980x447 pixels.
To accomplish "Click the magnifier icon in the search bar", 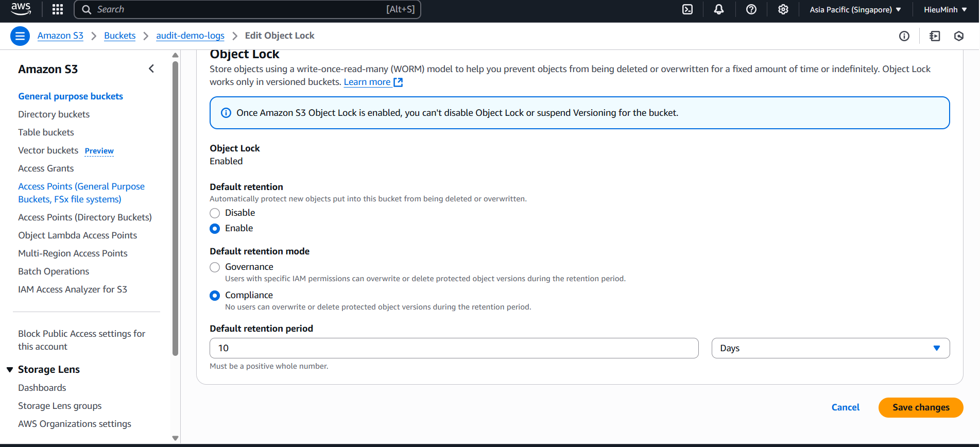I will point(87,9).
